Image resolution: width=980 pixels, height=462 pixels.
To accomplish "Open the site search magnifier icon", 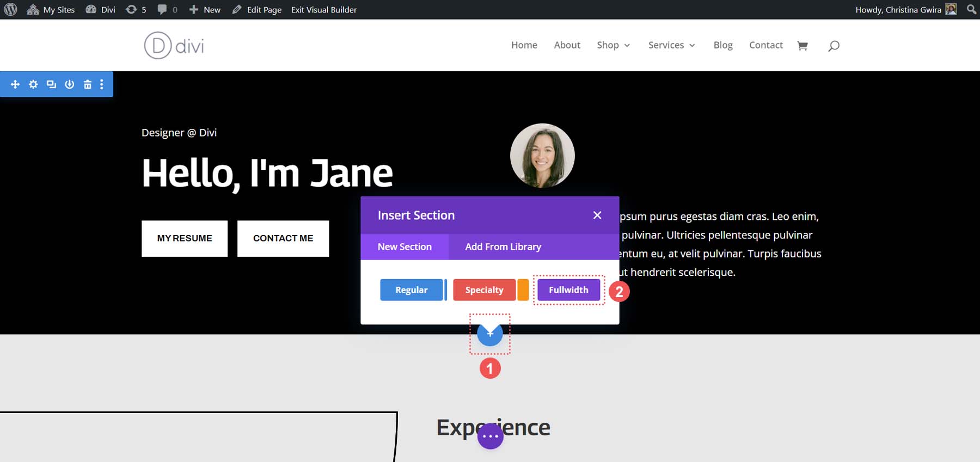I will [834, 46].
